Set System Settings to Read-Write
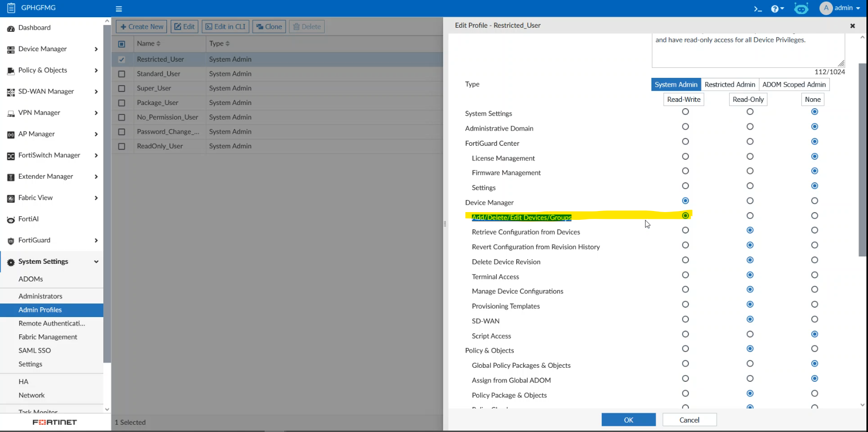868x432 pixels. 685,112
